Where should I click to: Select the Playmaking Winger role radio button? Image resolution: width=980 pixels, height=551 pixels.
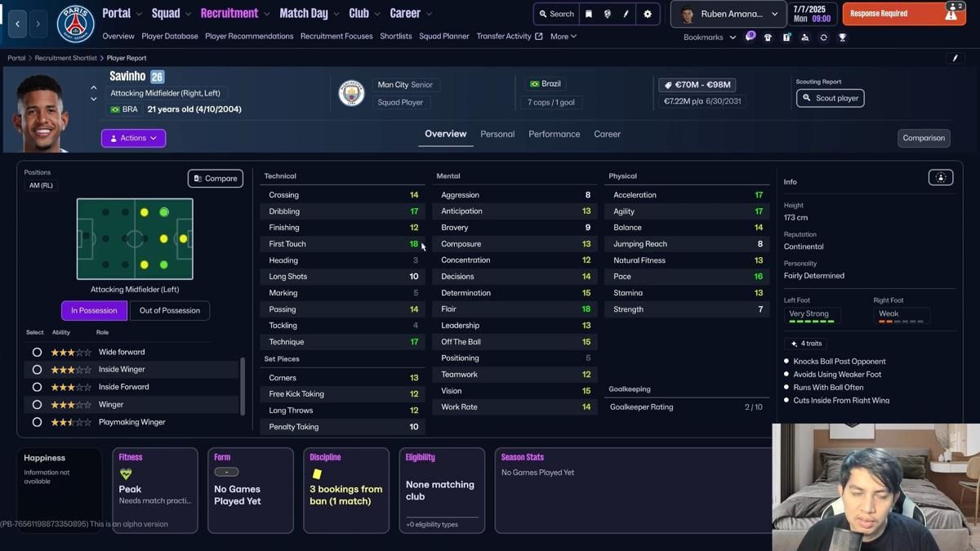click(35, 422)
